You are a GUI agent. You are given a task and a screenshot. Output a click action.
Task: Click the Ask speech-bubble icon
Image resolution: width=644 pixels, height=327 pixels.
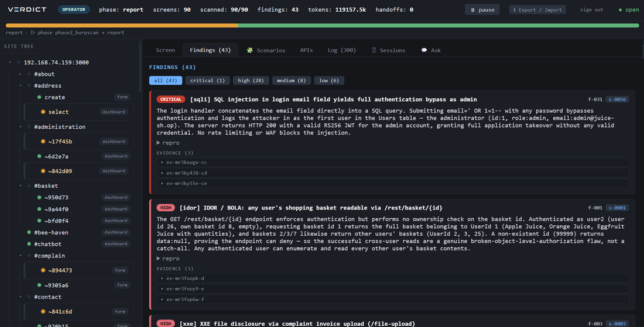point(424,50)
